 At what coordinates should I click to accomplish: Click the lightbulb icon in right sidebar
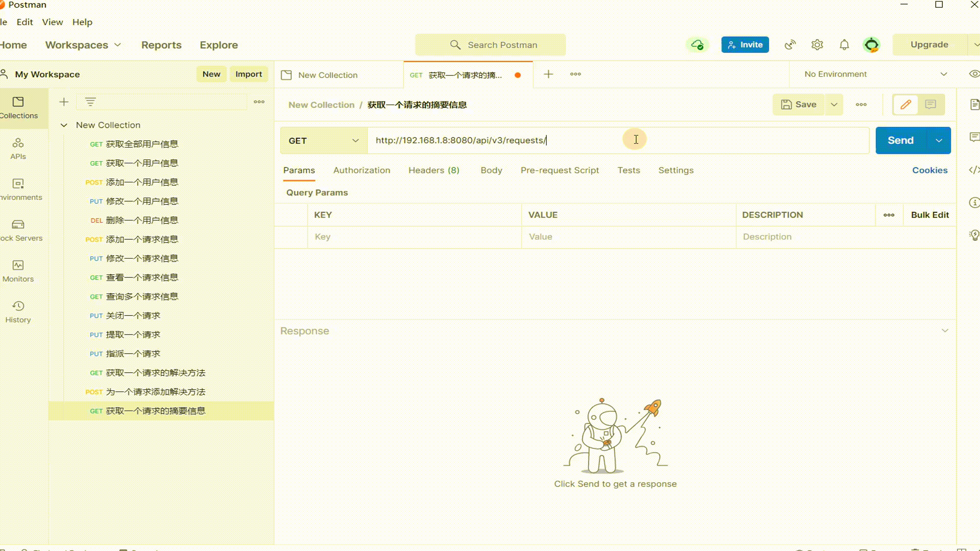tap(974, 235)
